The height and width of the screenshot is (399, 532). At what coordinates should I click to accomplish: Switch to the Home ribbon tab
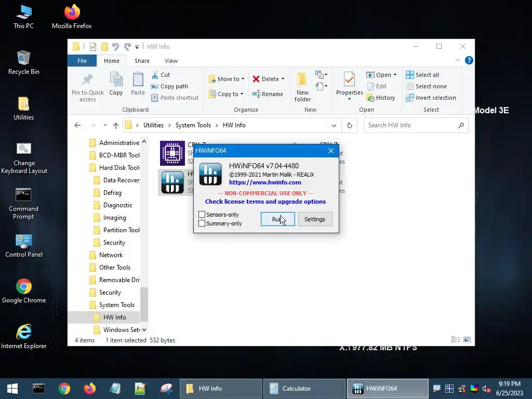click(x=112, y=61)
